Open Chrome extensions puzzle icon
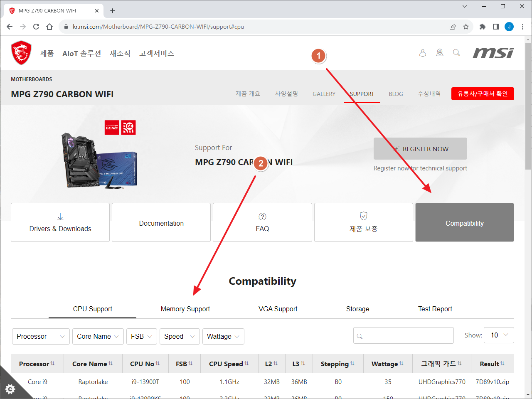Image resolution: width=532 pixels, height=399 pixels. point(483,27)
